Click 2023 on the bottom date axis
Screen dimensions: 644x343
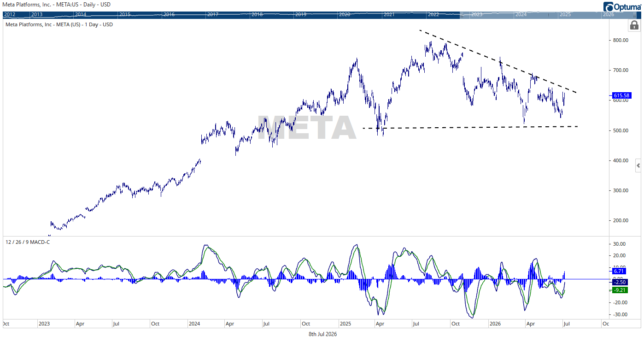(44, 324)
